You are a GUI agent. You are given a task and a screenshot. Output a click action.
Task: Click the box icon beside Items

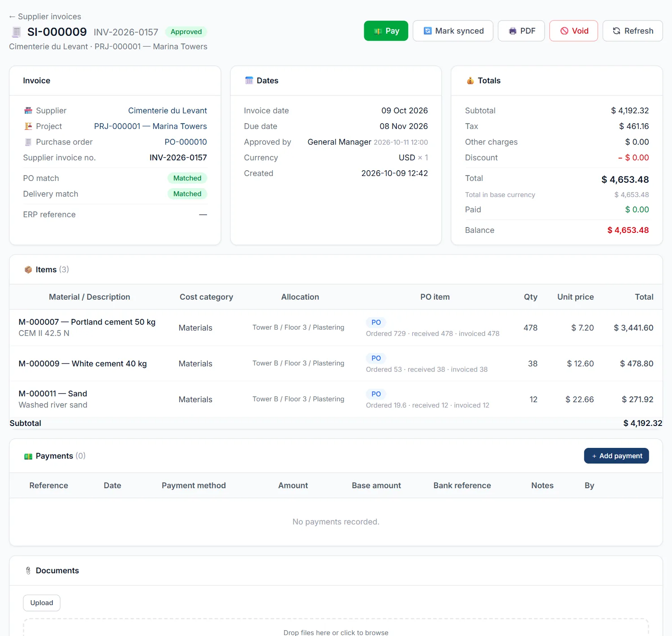tap(28, 270)
